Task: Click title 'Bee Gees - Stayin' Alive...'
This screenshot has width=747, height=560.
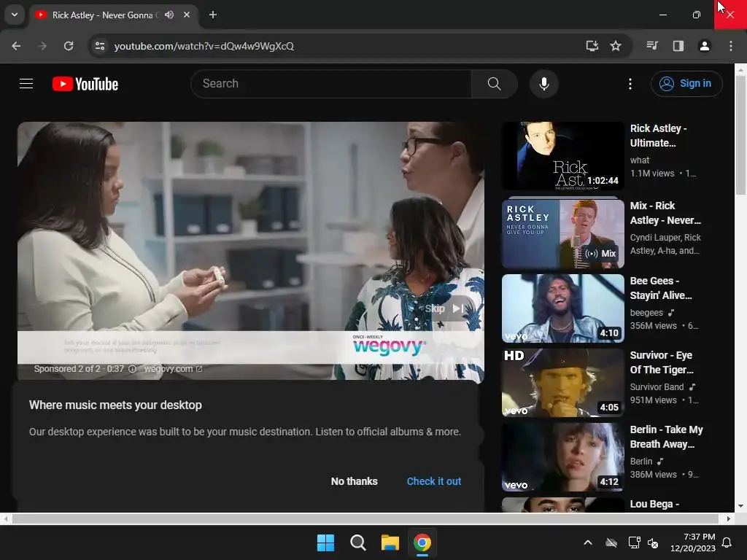Action: 661,288
